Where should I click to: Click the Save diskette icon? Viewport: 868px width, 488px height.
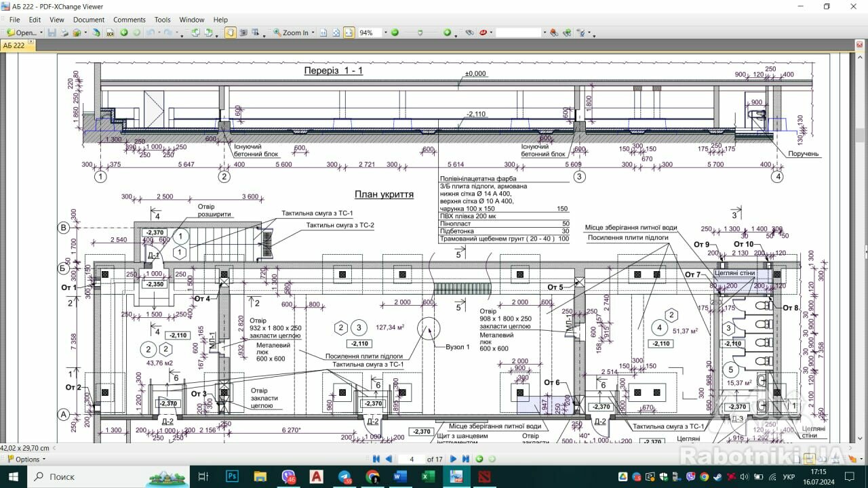[52, 33]
